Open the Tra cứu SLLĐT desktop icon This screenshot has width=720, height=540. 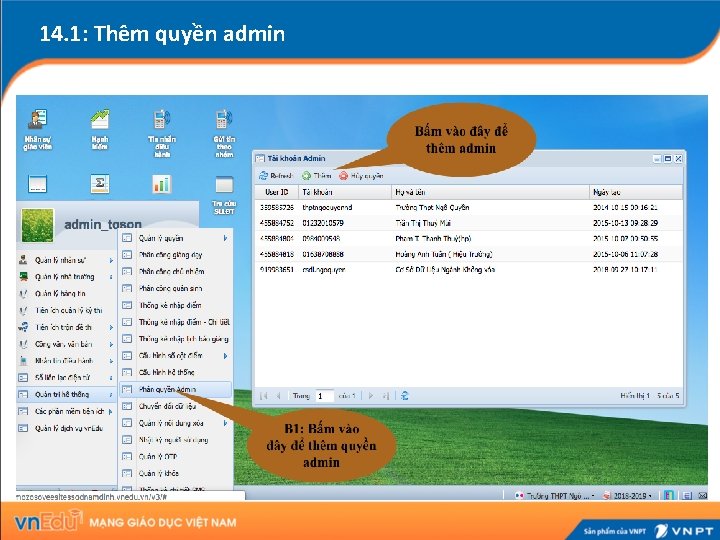point(224,195)
